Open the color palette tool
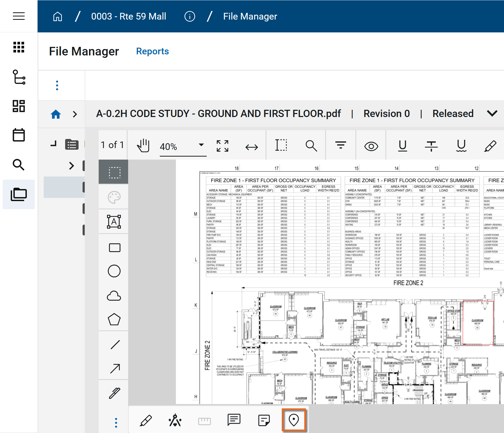The image size is (504, 433). pos(114,197)
